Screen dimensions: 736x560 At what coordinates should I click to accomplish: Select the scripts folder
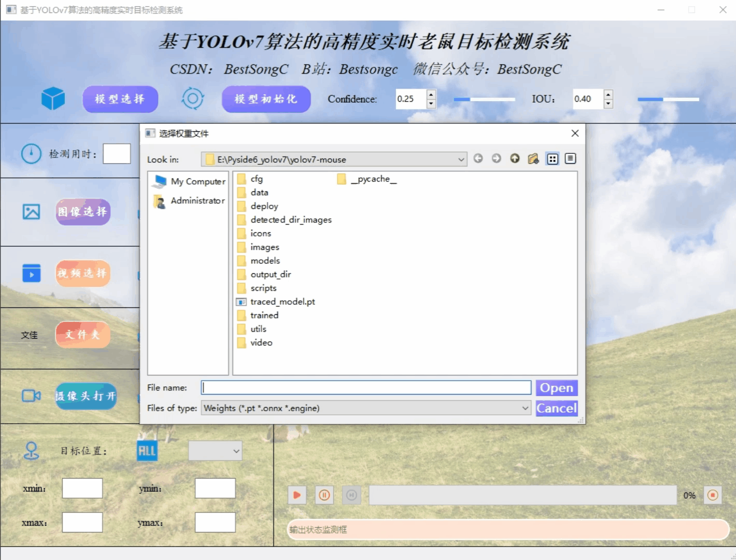[257, 288]
